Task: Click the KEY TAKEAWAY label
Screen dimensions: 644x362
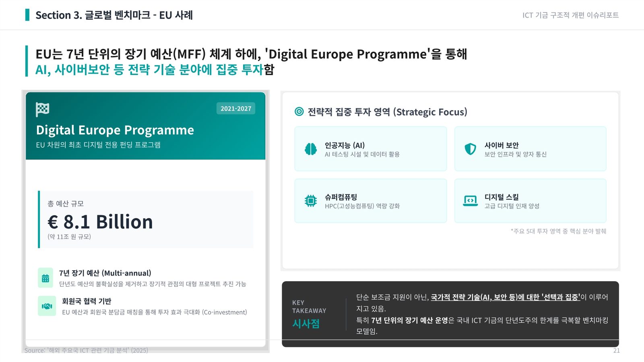Action: 309,306
